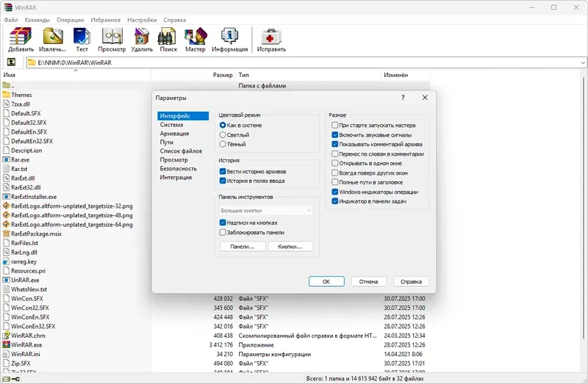Open the Справка menu in menu bar
The image size is (588, 384).
click(174, 20)
